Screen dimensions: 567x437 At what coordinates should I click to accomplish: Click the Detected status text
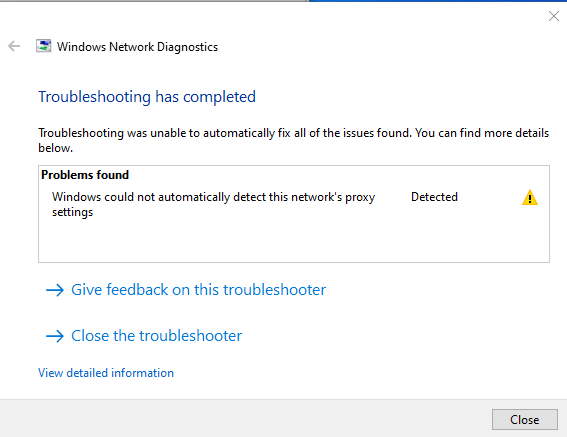pyautogui.click(x=434, y=197)
